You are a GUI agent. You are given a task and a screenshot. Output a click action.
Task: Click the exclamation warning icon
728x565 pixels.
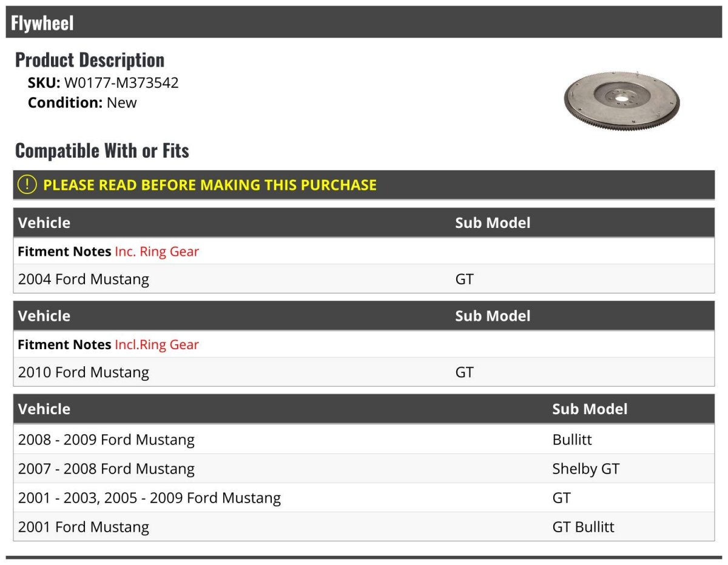pyautogui.click(x=27, y=185)
